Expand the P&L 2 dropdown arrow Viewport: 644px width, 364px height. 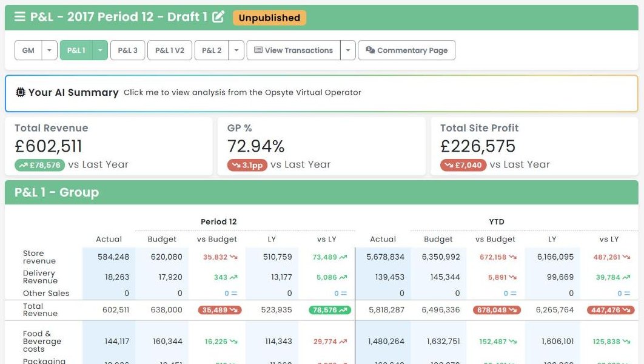(236, 50)
